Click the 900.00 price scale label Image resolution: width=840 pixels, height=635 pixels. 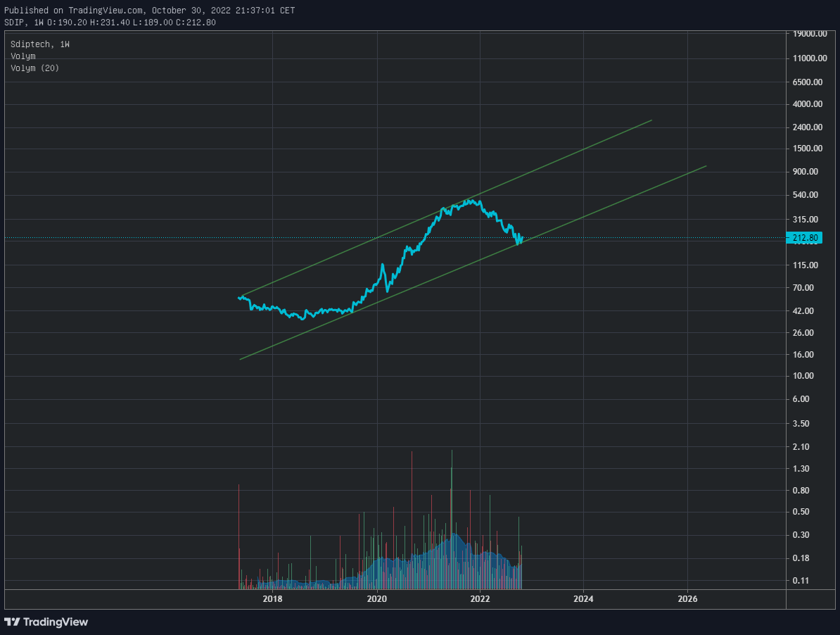[806, 172]
